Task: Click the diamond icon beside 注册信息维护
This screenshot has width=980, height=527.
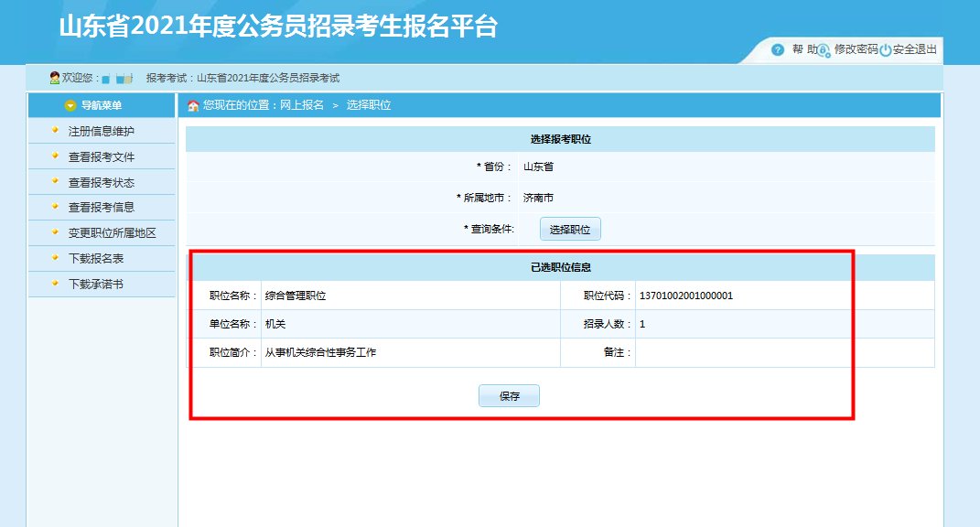Action: (55, 131)
